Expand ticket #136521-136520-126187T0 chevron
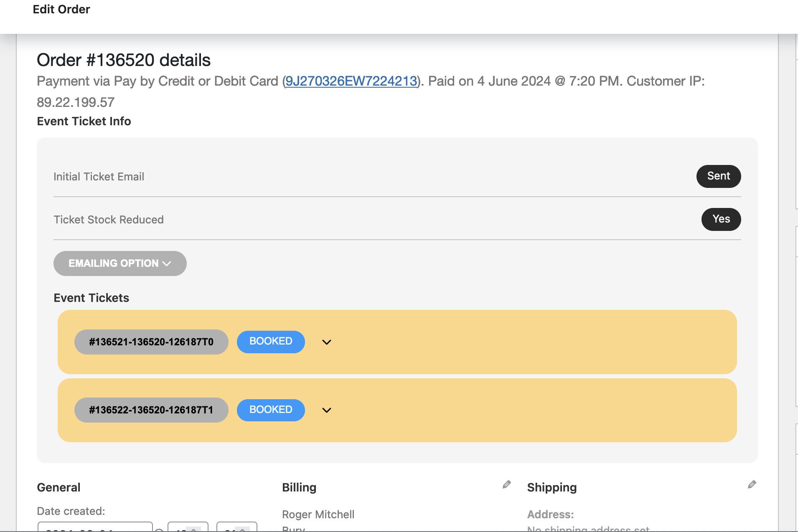This screenshot has height=532, width=798. [327, 342]
